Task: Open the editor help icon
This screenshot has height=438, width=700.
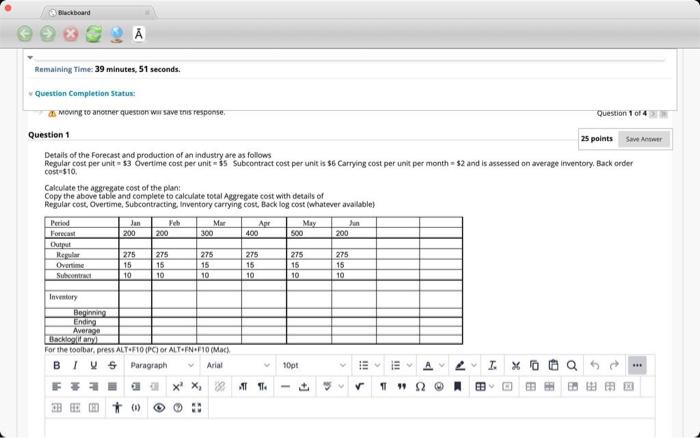Action: pyautogui.click(x=178, y=408)
